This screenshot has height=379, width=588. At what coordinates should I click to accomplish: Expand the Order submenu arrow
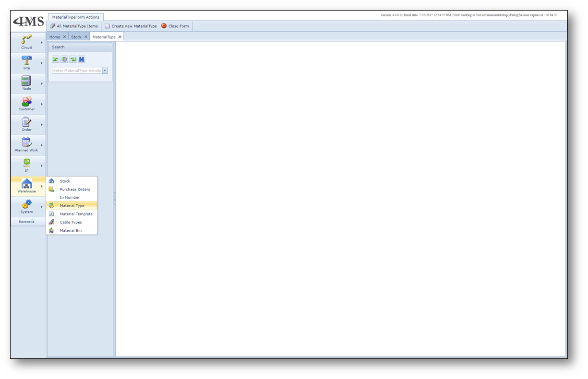(x=42, y=125)
